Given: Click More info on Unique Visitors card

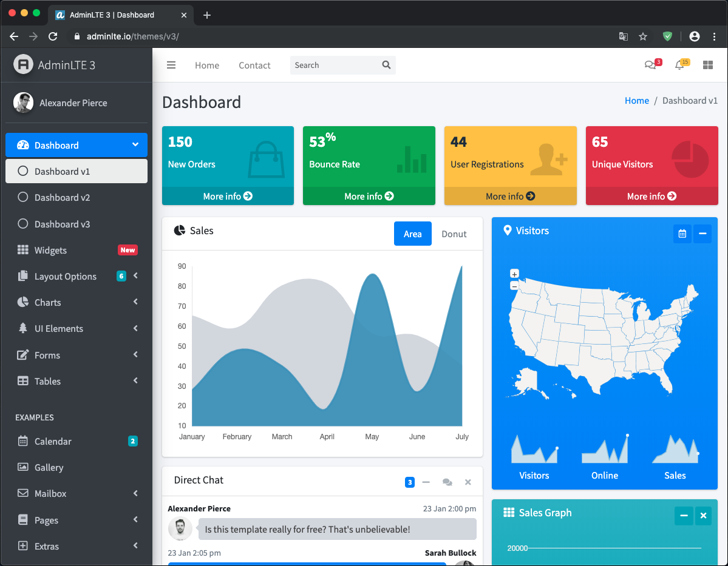Looking at the screenshot, I should pos(651,196).
